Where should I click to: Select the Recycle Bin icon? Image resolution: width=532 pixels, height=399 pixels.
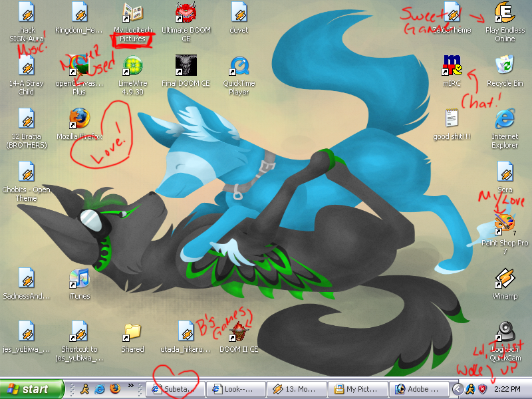[505, 65]
